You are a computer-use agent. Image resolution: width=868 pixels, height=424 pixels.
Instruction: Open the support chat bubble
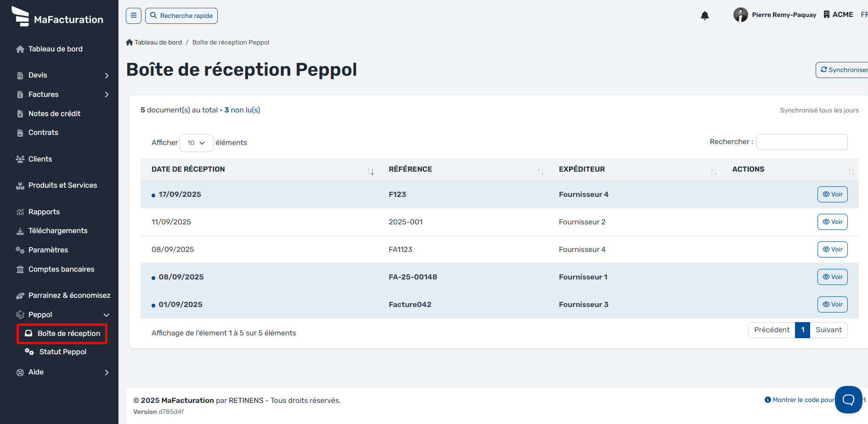pos(848,399)
